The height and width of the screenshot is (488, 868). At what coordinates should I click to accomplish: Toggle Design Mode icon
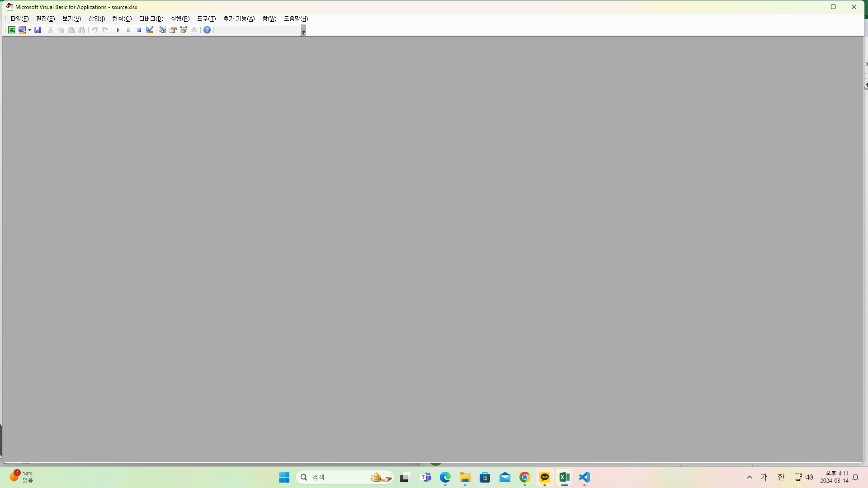point(150,30)
